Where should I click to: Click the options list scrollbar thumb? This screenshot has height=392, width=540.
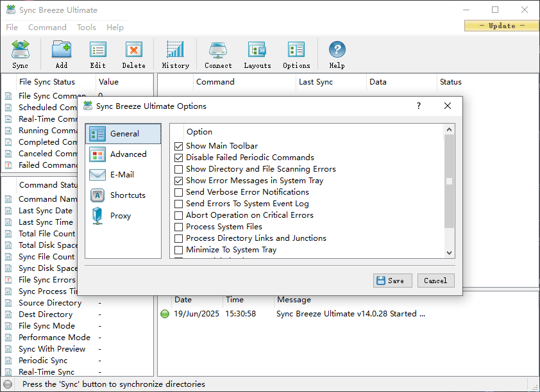tap(449, 181)
